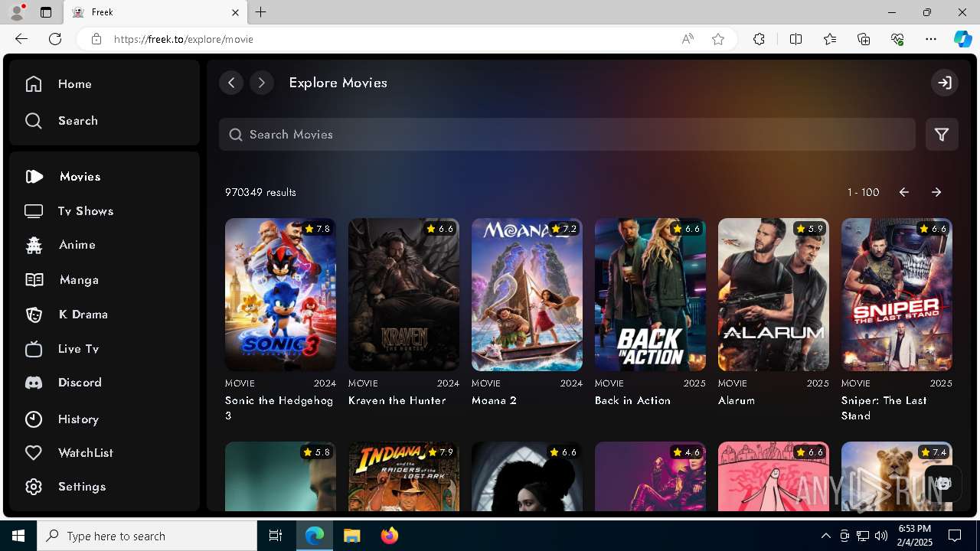The height and width of the screenshot is (551, 980).
Task: Open the Windows Start menu
Action: point(18,536)
